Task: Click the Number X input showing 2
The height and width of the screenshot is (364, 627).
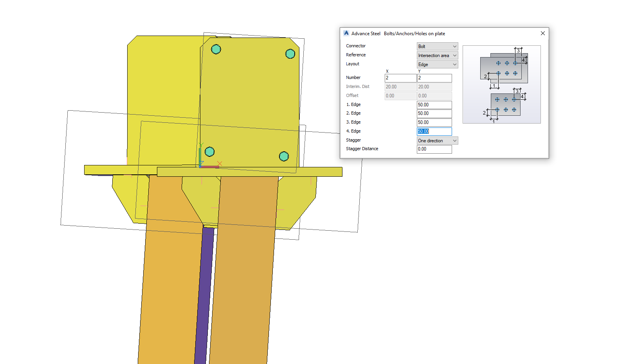Action: coord(400,78)
